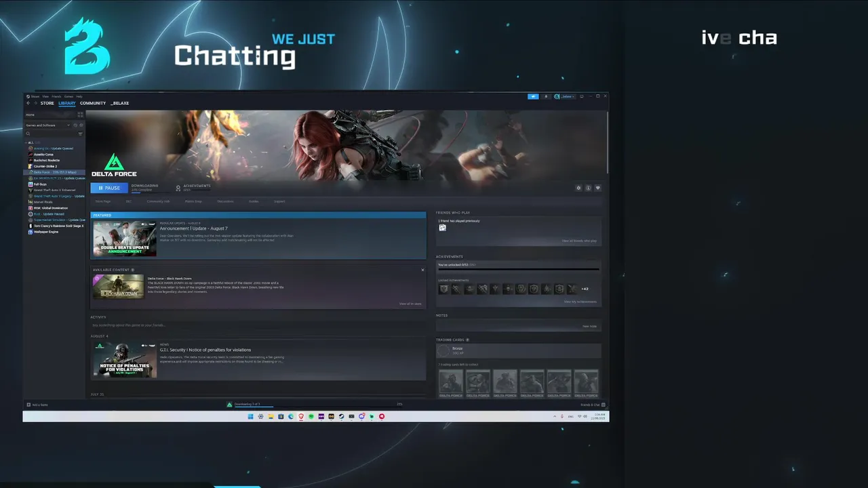This screenshot has height=488, width=868.
Task: Click View all in store link
Action: [x=410, y=304]
